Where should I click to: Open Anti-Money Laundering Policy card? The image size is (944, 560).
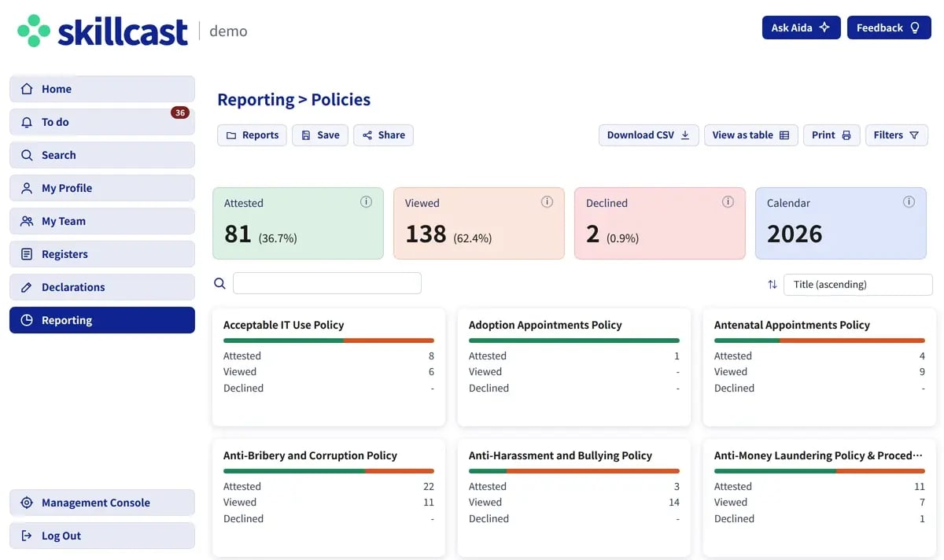(820, 498)
